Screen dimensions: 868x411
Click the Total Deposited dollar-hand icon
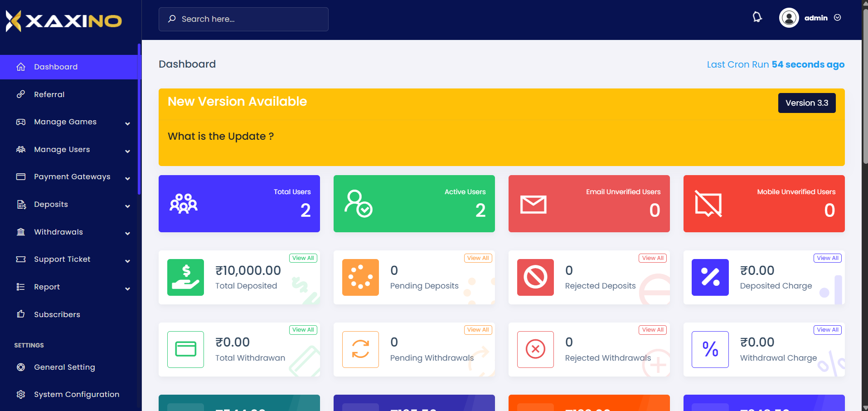point(185,277)
